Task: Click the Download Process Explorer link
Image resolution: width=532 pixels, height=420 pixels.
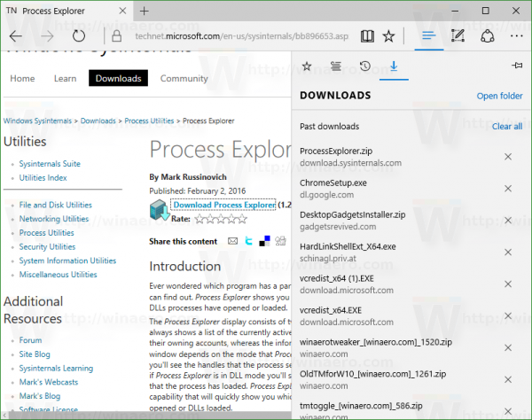Action: (224, 205)
